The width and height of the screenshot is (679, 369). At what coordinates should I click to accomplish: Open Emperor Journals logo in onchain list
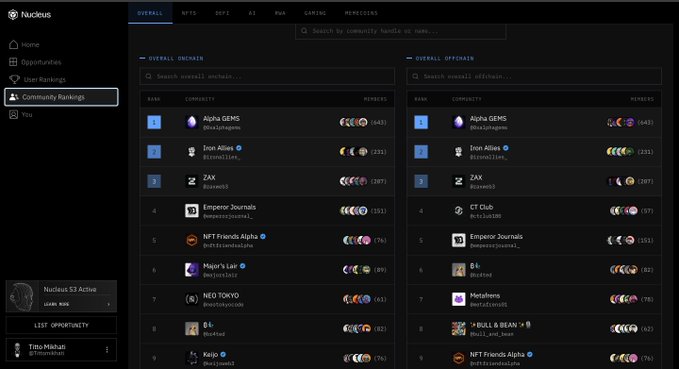point(191,210)
